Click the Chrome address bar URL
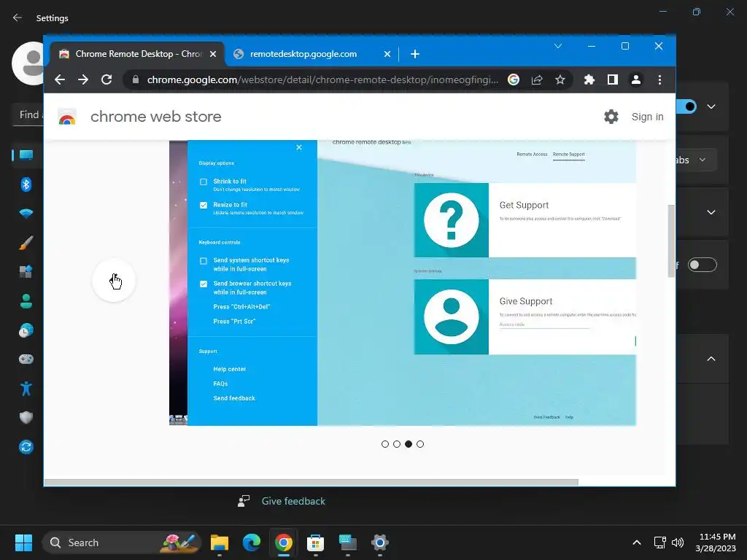The image size is (747, 560). pyautogui.click(x=322, y=79)
